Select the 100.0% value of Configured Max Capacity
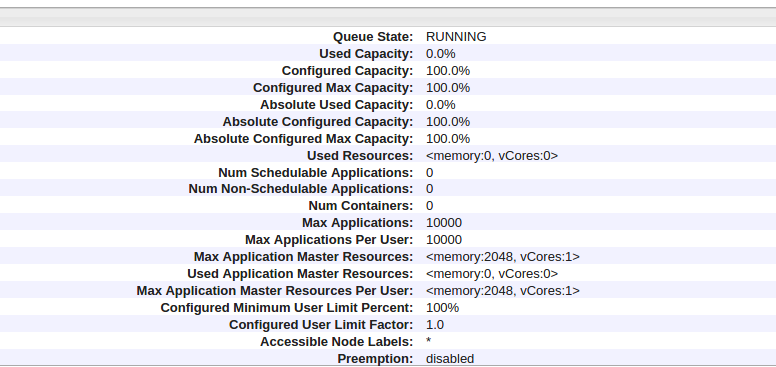The height and width of the screenshot is (367, 776). point(448,88)
